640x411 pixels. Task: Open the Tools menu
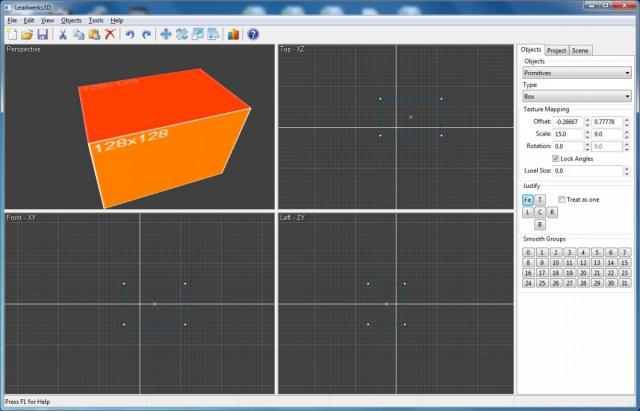point(95,20)
